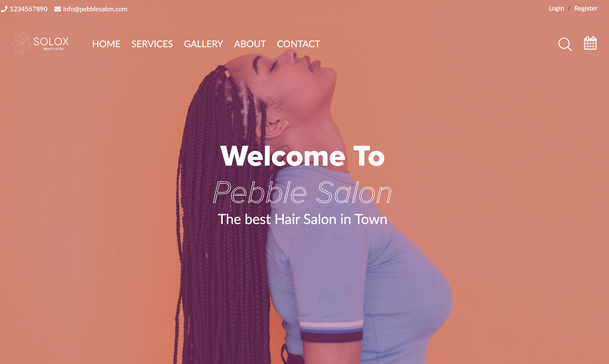Open the CONTACT page
Image resolution: width=609 pixels, height=364 pixels.
tap(298, 44)
